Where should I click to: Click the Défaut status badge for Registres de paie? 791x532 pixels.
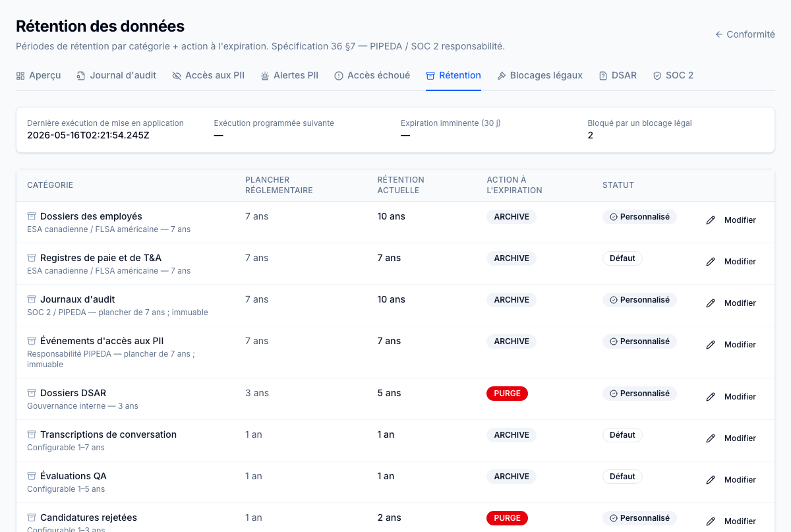pos(622,258)
